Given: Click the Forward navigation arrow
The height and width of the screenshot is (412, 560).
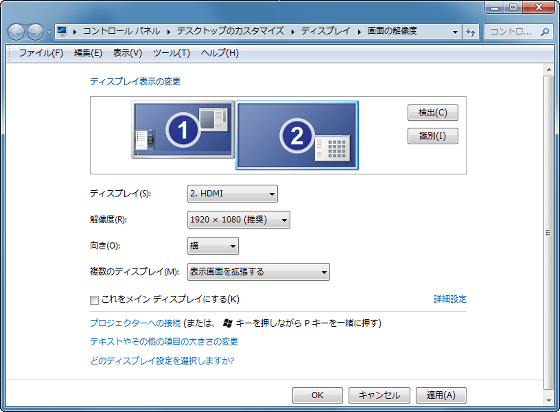Looking at the screenshot, I should (35, 32).
